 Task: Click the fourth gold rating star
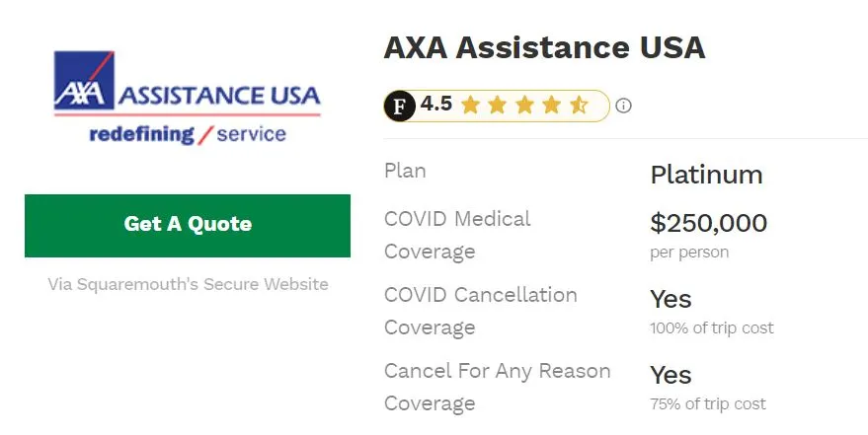[551, 105]
